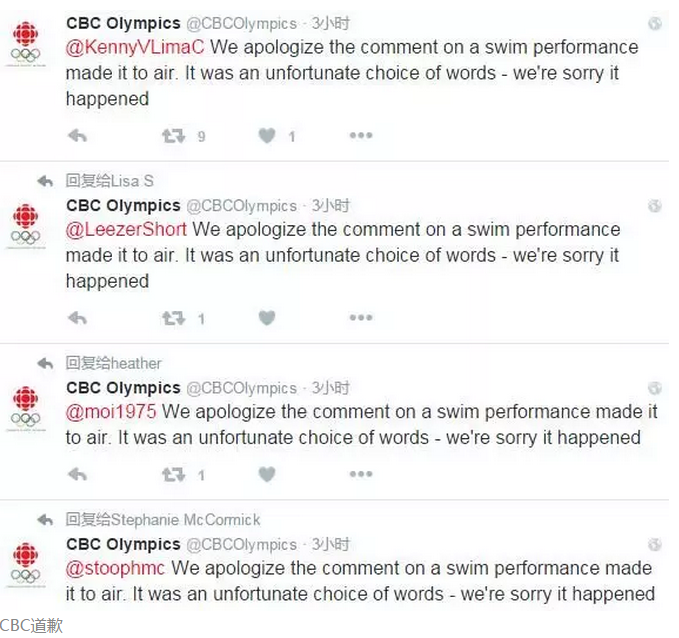
Task: Open more options on @LeezerShort tweet
Action: tap(361, 318)
